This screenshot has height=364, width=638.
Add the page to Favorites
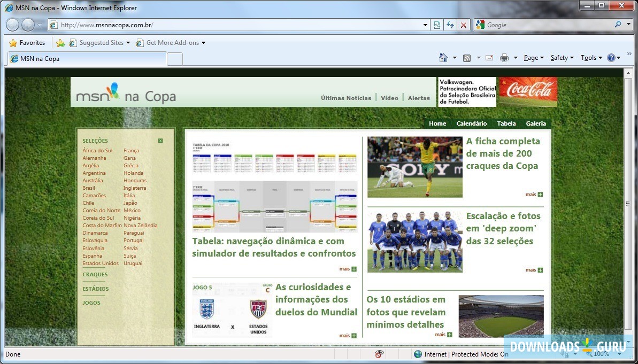tap(60, 42)
